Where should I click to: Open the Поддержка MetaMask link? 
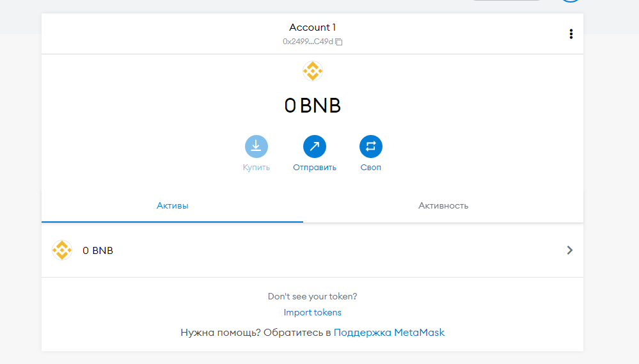coord(389,333)
